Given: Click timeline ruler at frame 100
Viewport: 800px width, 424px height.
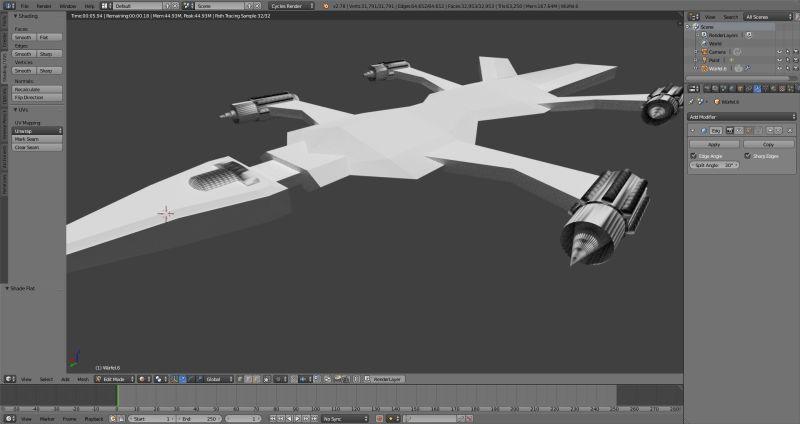Looking at the screenshot, I should pyautogui.click(x=315, y=409).
